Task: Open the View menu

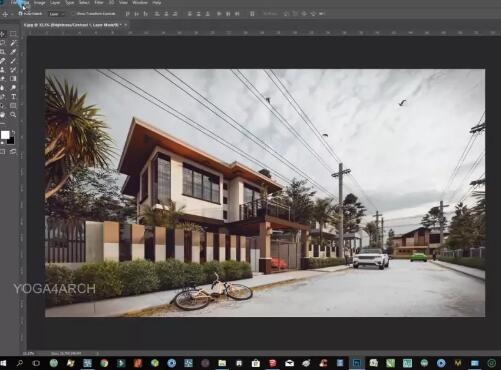Action: click(123, 3)
